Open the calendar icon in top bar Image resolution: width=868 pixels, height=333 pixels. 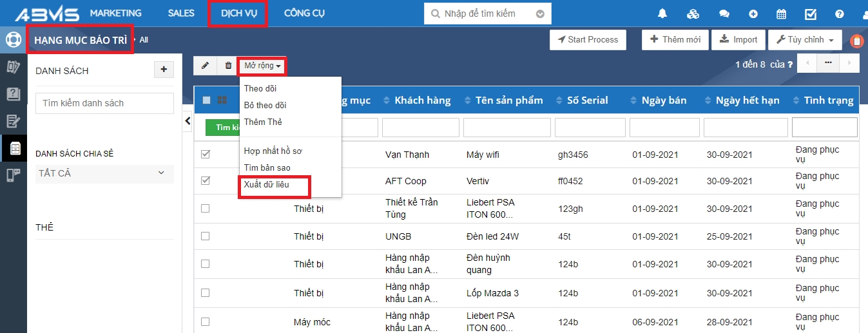coord(781,14)
